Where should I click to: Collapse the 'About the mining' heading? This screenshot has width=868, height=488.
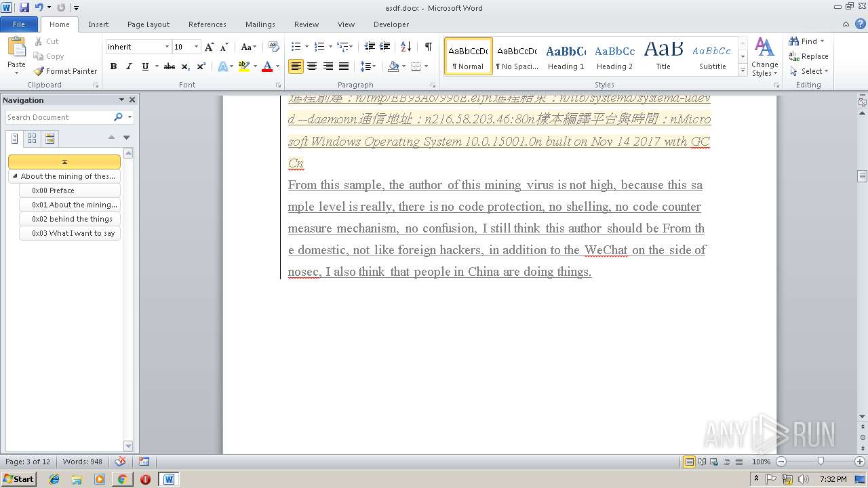[15, 176]
